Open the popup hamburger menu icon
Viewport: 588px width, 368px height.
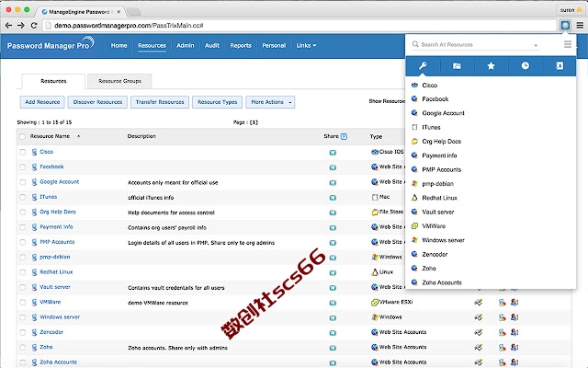click(568, 45)
